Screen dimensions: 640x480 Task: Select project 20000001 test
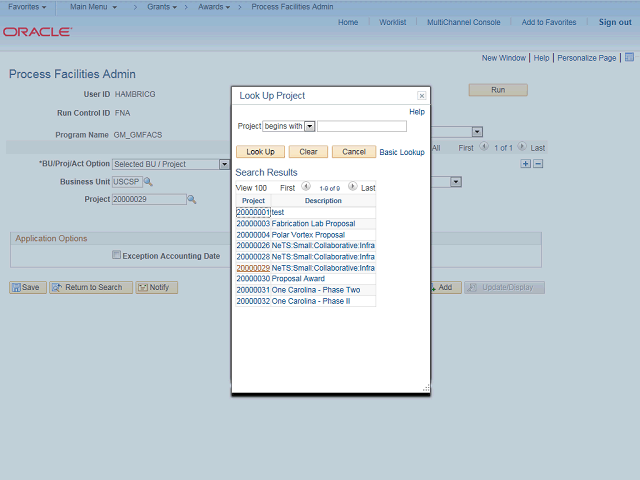point(253,212)
